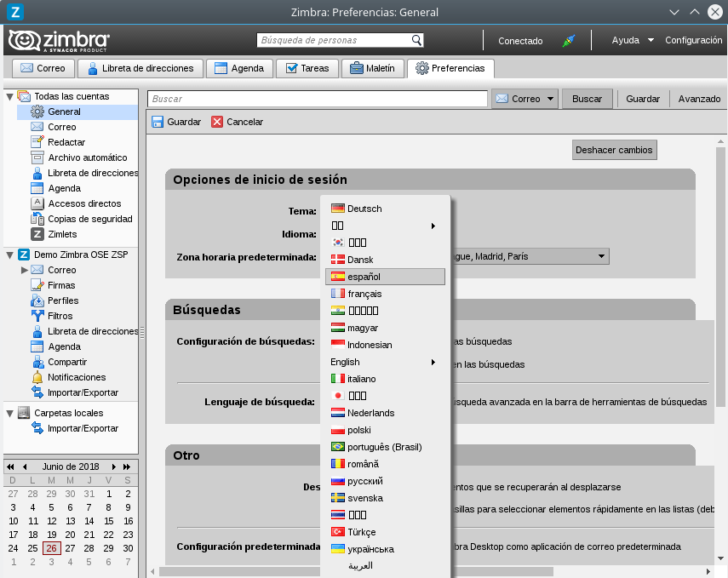Jump to next year in calendar
728x578 pixels.
point(127,466)
